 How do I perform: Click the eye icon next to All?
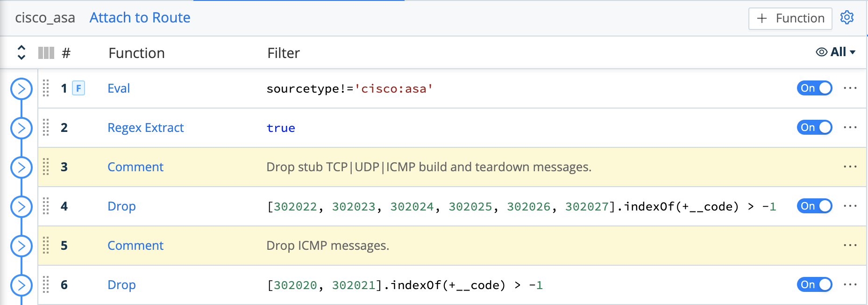point(821,52)
